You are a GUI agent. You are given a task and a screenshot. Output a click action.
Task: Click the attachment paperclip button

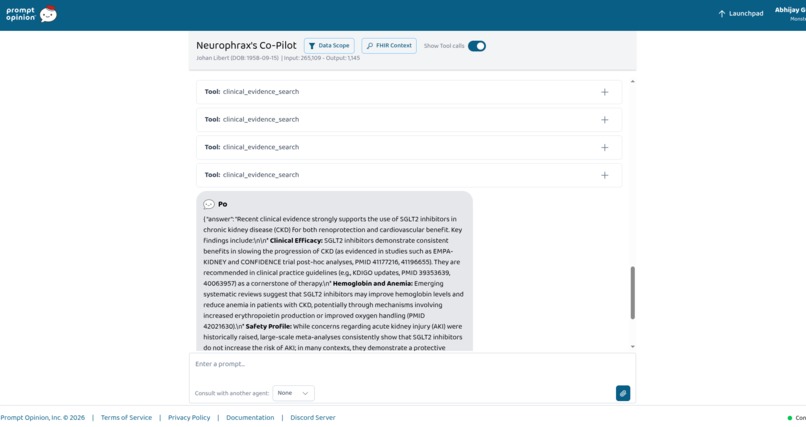click(622, 393)
